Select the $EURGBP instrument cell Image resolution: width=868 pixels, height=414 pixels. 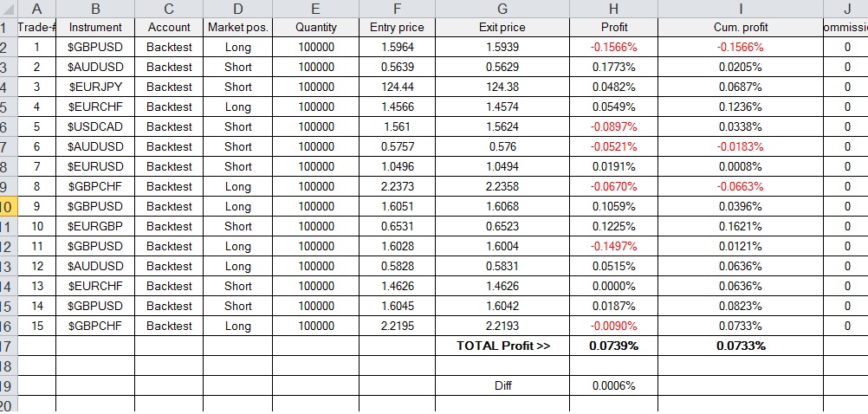tap(95, 226)
